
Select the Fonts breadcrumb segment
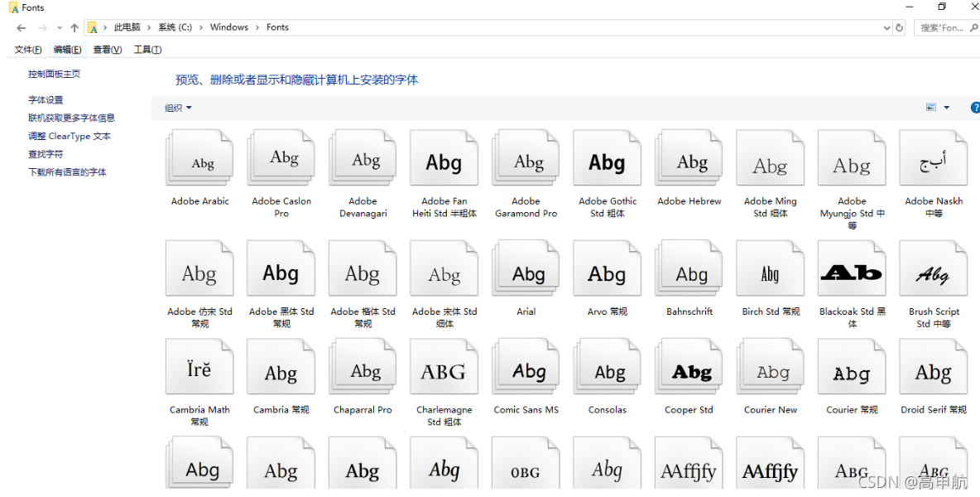(277, 27)
